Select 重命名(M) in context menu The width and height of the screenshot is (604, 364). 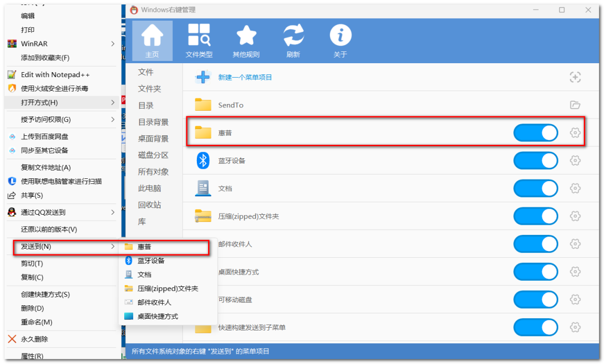(36, 322)
